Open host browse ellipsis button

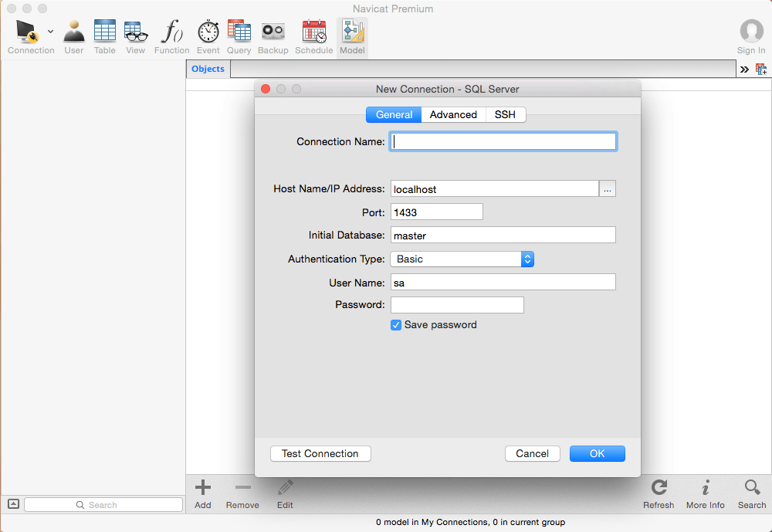pos(608,188)
